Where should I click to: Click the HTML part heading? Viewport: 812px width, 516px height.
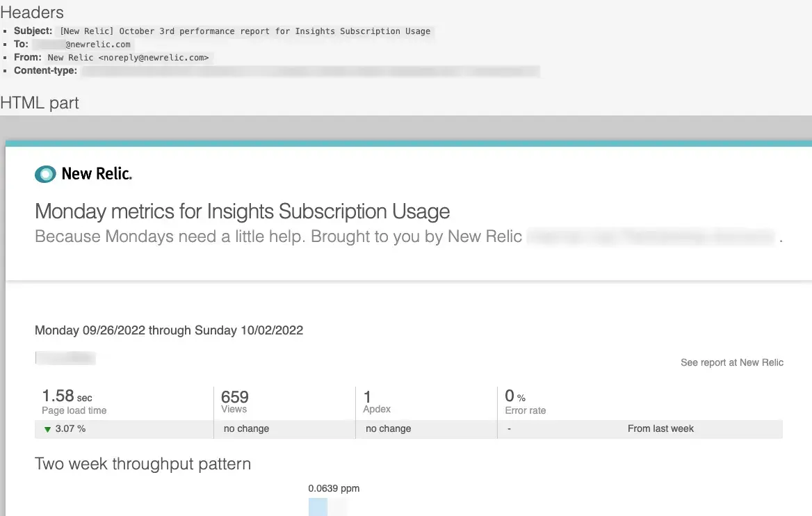(x=40, y=103)
